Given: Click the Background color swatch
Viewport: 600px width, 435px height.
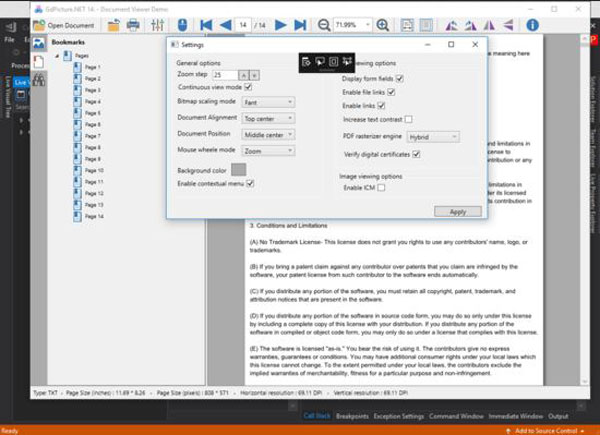Looking at the screenshot, I should (x=239, y=170).
